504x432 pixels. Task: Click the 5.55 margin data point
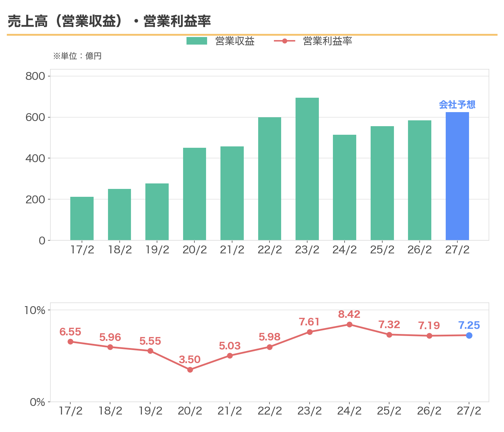coord(150,351)
